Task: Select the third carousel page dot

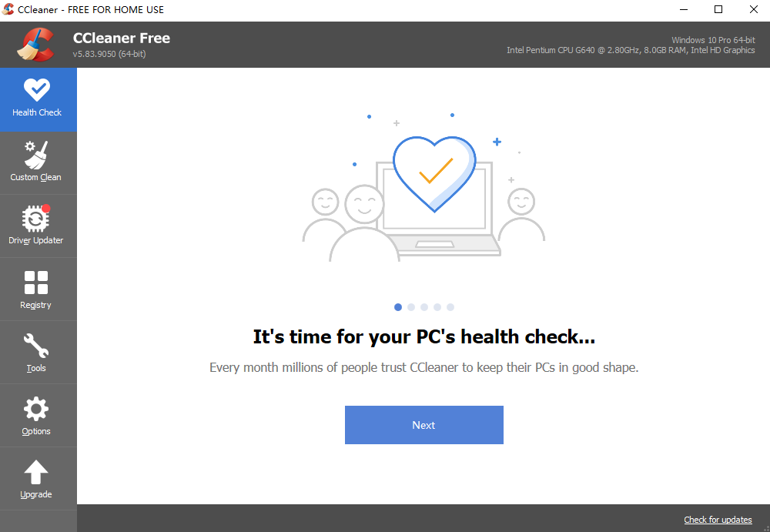Action: [x=424, y=307]
